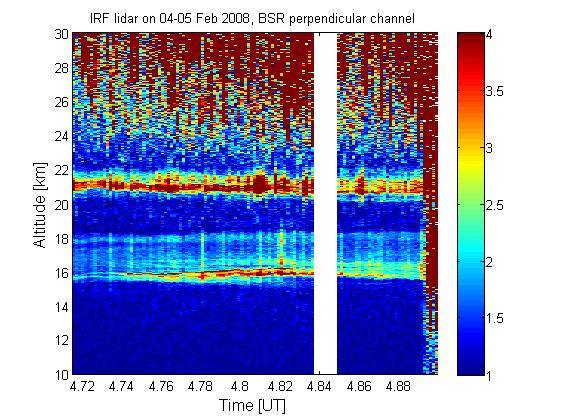Click the 4.88 time tick label
The image size is (561, 420).
pos(398,386)
